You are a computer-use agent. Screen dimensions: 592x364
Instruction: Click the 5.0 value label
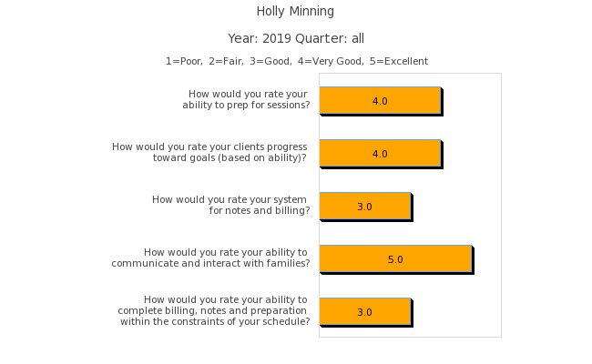click(x=395, y=259)
